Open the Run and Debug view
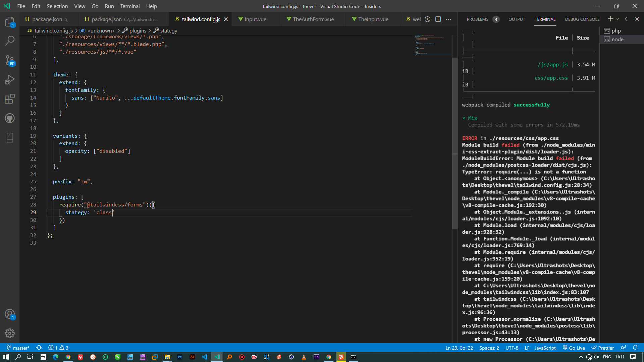 click(10, 80)
